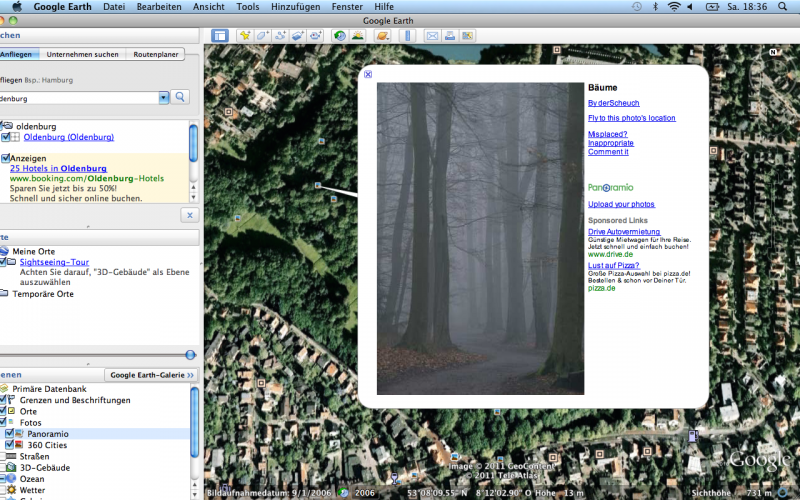Open the Google Earth-Galerie expander
Viewport: 800px width, 500px height.
(152, 374)
